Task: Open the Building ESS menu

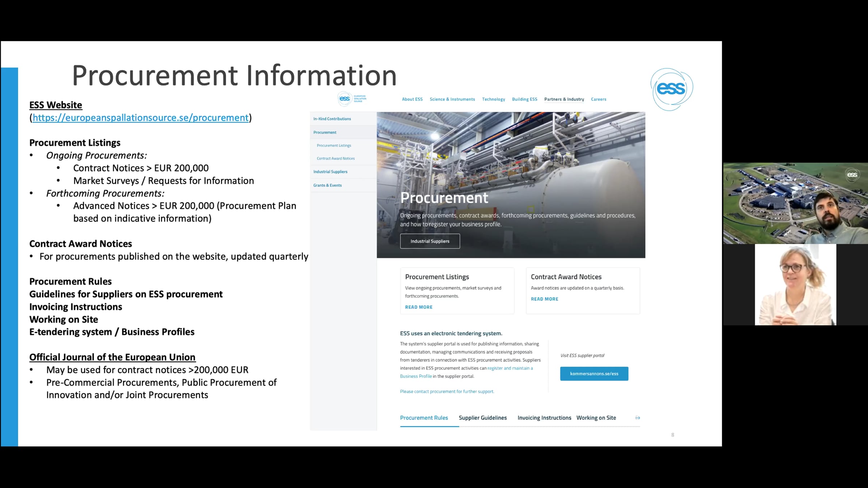Action: pyautogui.click(x=524, y=99)
